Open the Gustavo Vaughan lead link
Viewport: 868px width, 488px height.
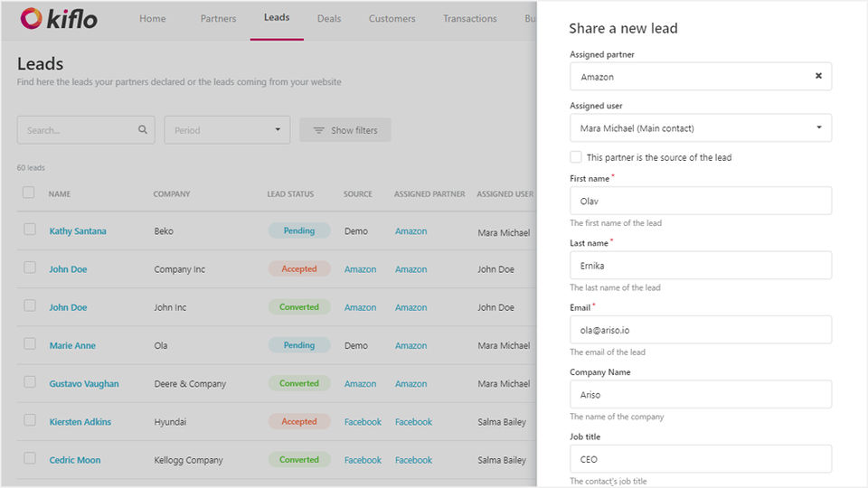84,384
